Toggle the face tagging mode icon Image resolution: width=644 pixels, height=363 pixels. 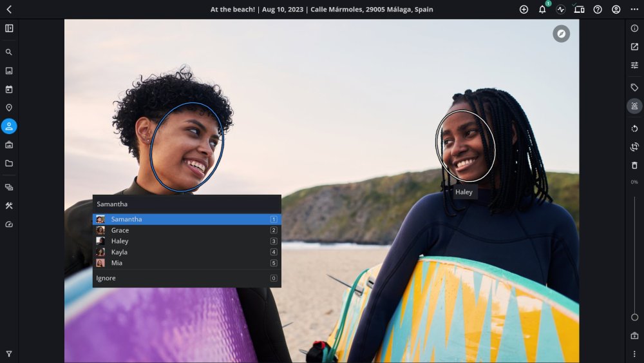click(x=634, y=106)
